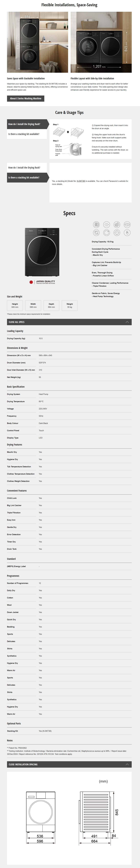Click the lint catcher drum feature icon
The width and height of the screenshot is (140, 868).
[96, 224]
